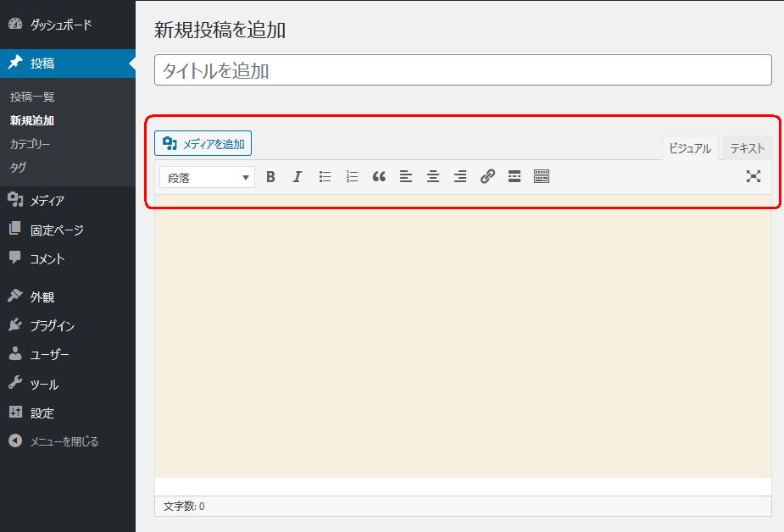The height and width of the screenshot is (532, 784).
Task: Collapse sidebar with メニューを閉じる
Action: pos(68,441)
